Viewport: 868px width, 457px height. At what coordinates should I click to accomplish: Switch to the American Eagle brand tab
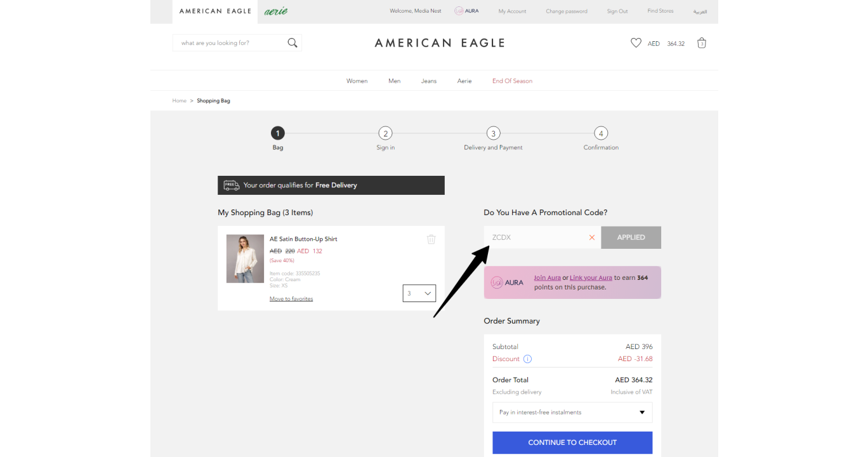tap(215, 11)
